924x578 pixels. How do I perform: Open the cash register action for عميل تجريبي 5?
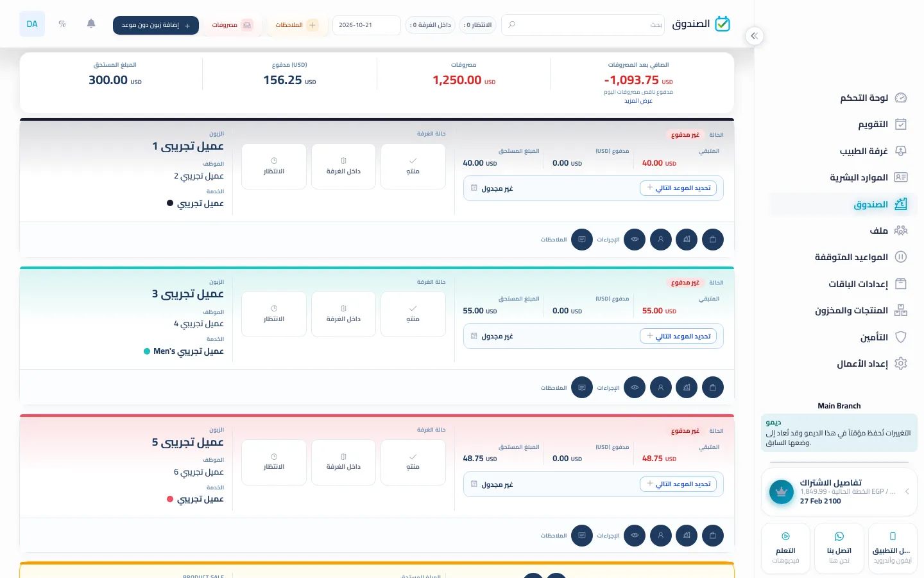click(687, 536)
